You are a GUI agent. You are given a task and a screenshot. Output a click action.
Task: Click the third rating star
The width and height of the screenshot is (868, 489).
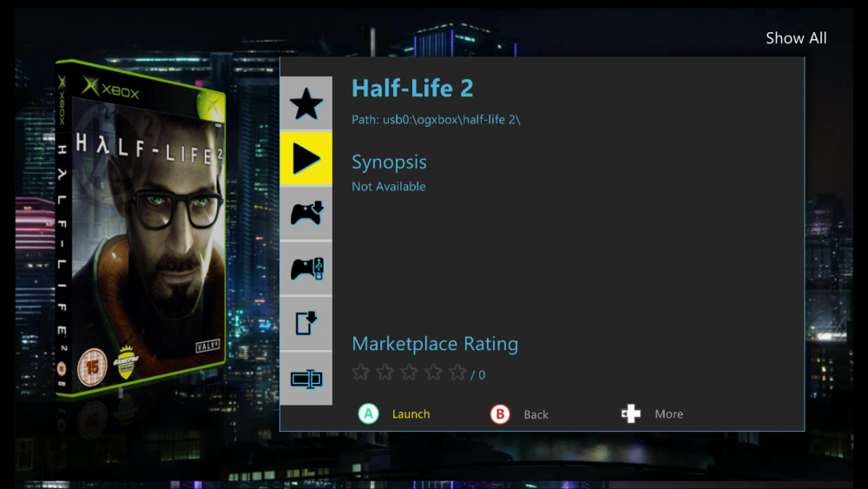point(409,372)
